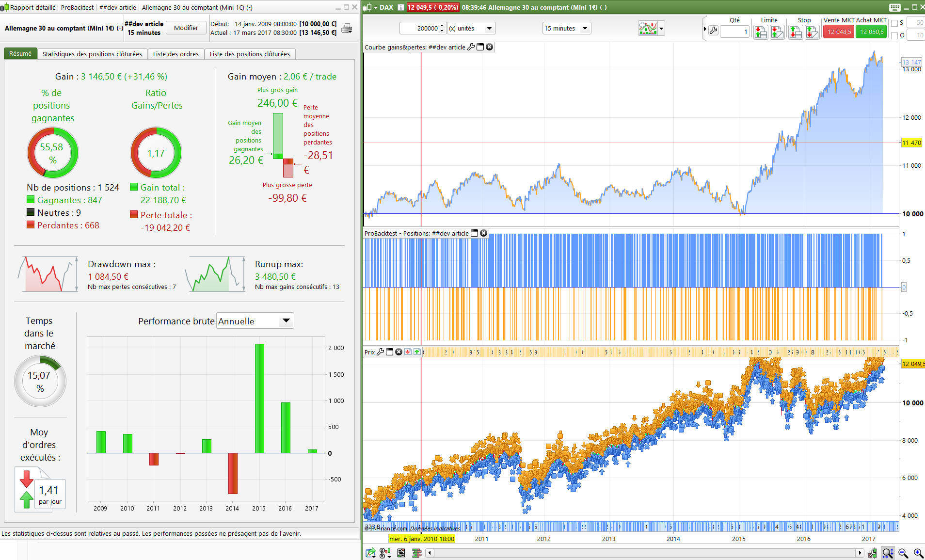Click the O value field showing 10
This screenshot has width=925, height=560.
[x=916, y=35]
